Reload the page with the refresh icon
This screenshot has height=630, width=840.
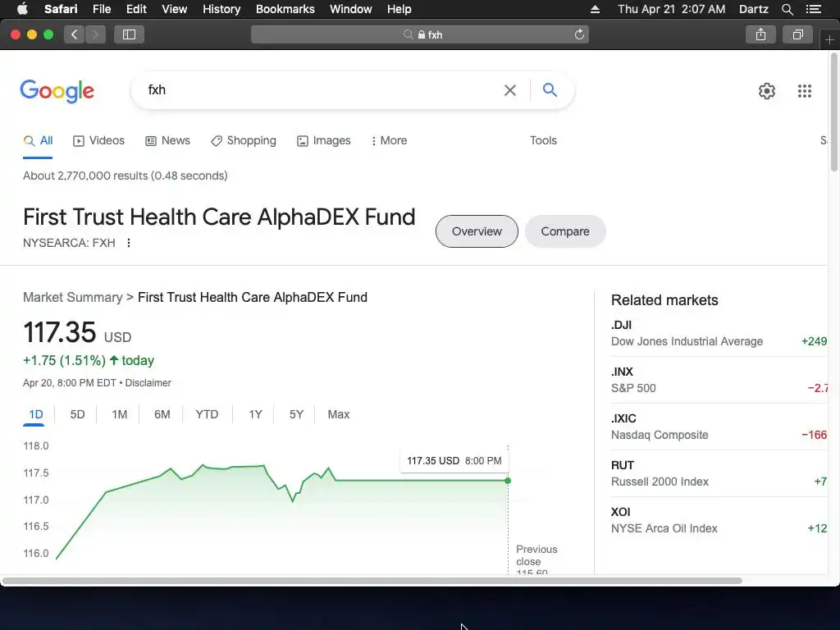click(579, 34)
